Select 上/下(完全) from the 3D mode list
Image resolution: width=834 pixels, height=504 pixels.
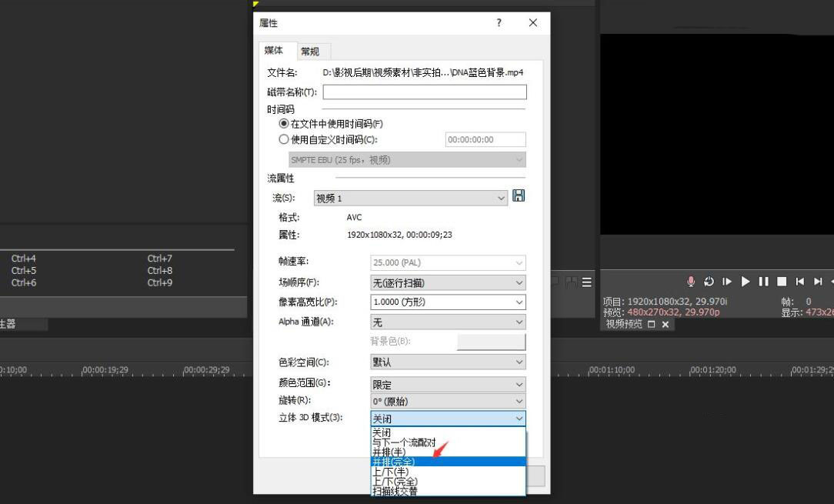click(x=396, y=480)
